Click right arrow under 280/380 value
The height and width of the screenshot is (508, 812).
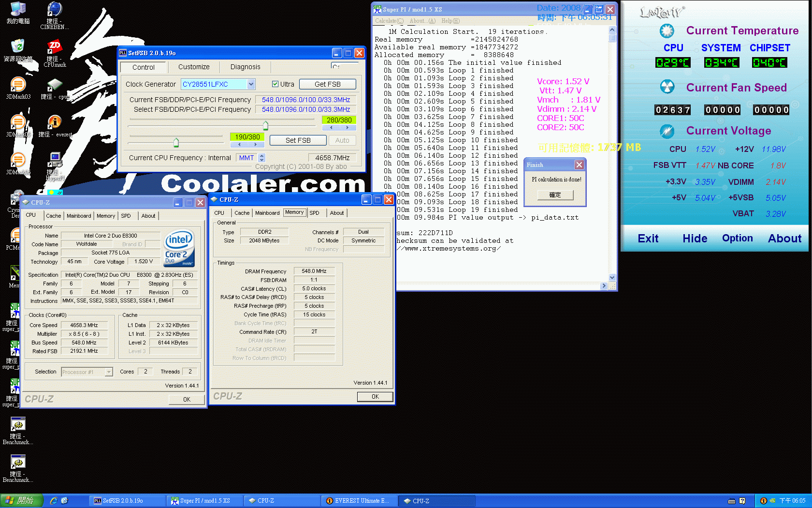tap(347, 127)
